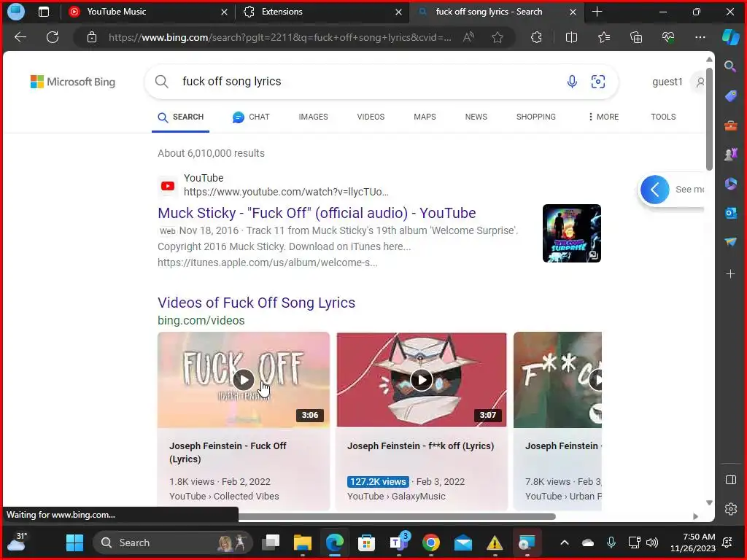The image size is (747, 560).
Task: Open sidebar Shopping tag icon
Action: [x=730, y=96]
